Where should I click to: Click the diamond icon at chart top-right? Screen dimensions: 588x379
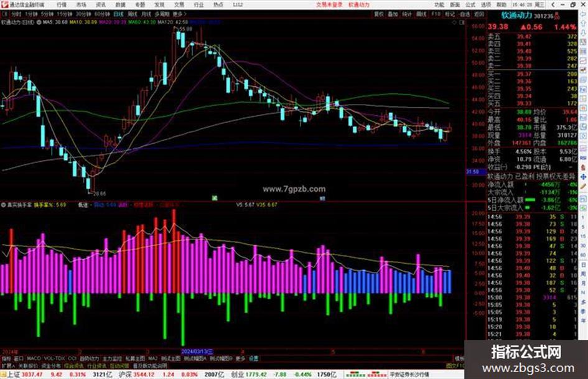[x=454, y=22]
